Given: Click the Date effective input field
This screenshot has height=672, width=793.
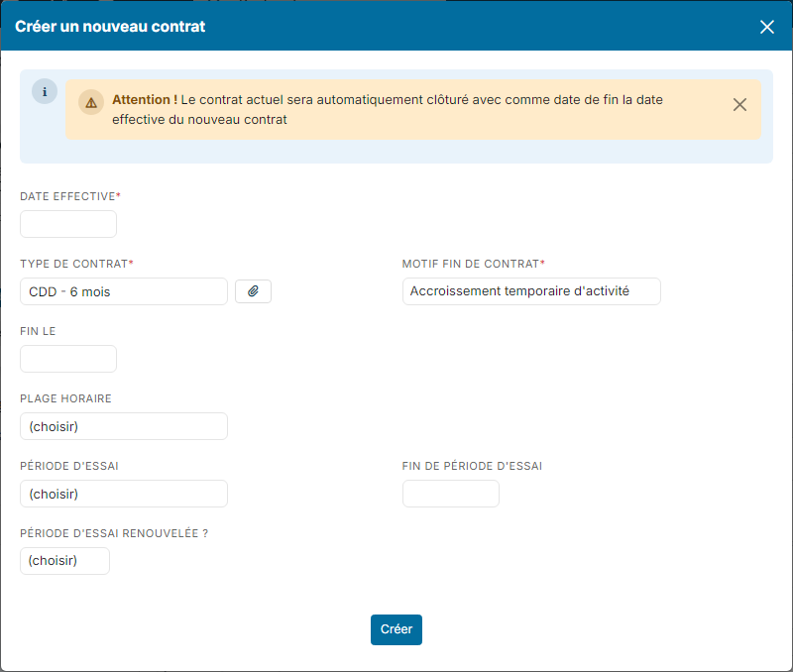Looking at the screenshot, I should tap(68, 224).
